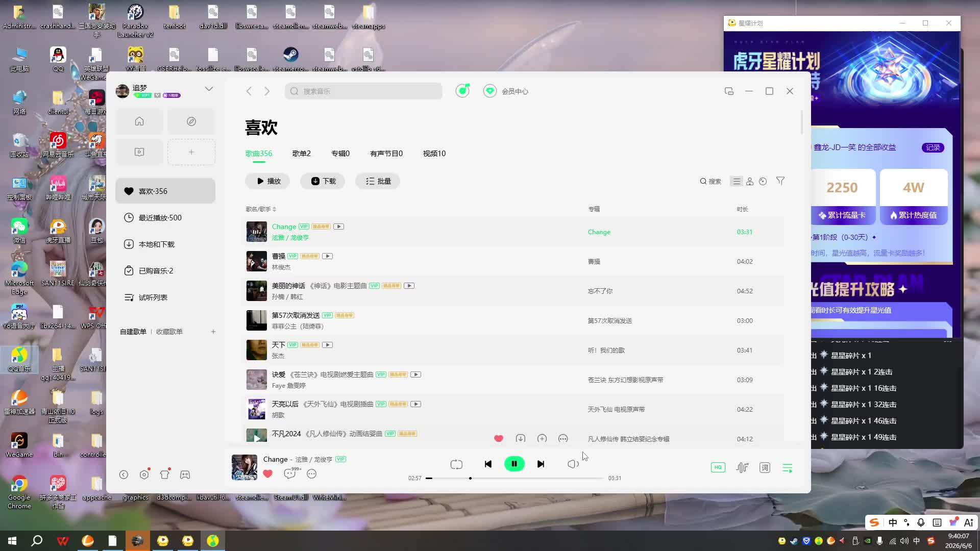
Task: Open 试听列表 in sidebar
Action: (165, 297)
